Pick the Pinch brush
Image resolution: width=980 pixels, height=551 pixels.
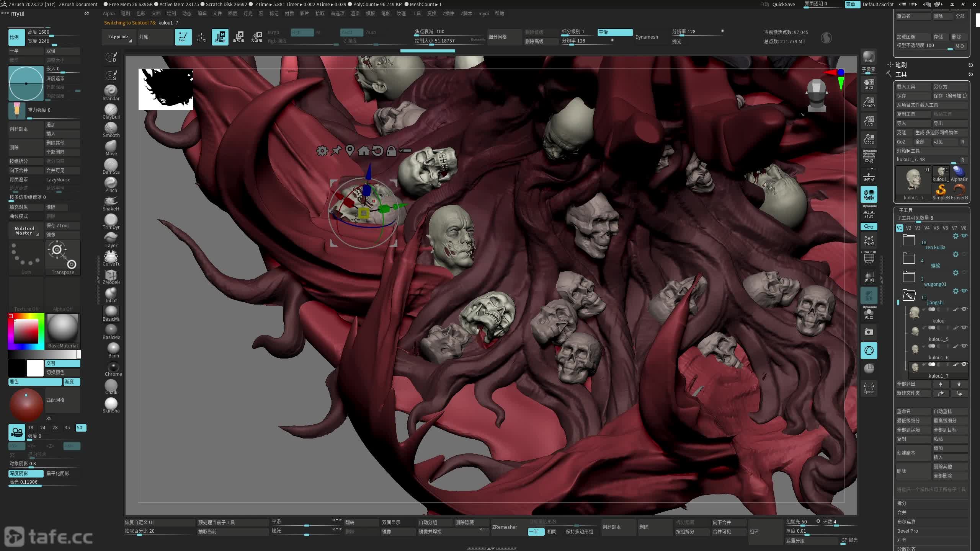point(111,183)
